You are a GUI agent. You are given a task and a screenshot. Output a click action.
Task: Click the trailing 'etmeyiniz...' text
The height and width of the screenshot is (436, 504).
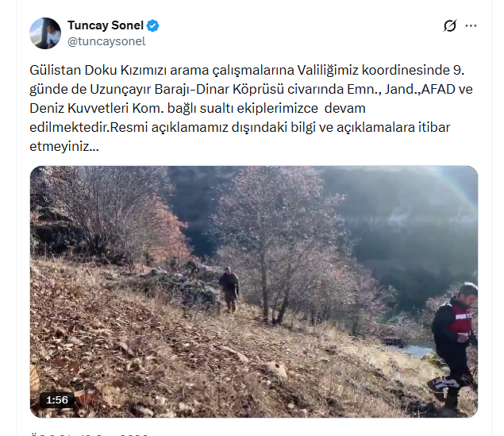64,147
